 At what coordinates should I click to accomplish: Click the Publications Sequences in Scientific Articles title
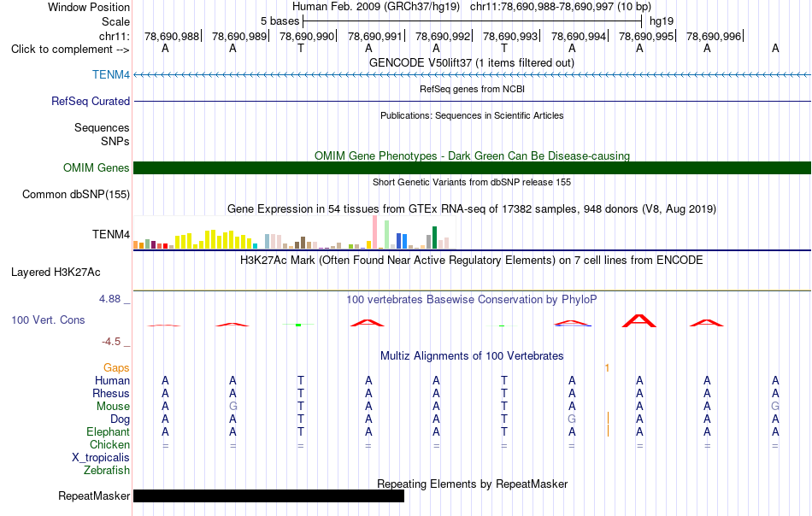(471, 115)
